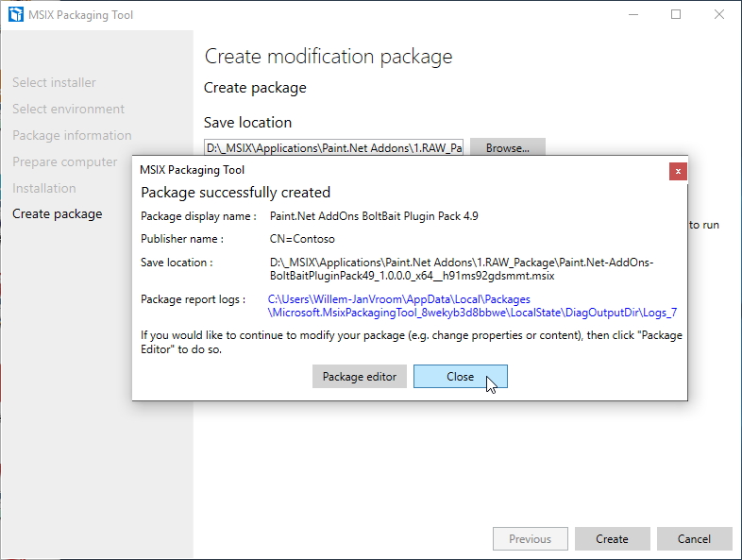Go to the Select installer step
Screen dimensions: 742x560
pyautogui.click(x=54, y=83)
